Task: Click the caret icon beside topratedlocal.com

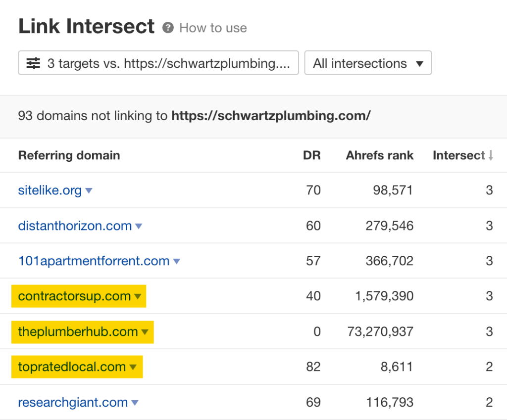Action: (132, 367)
